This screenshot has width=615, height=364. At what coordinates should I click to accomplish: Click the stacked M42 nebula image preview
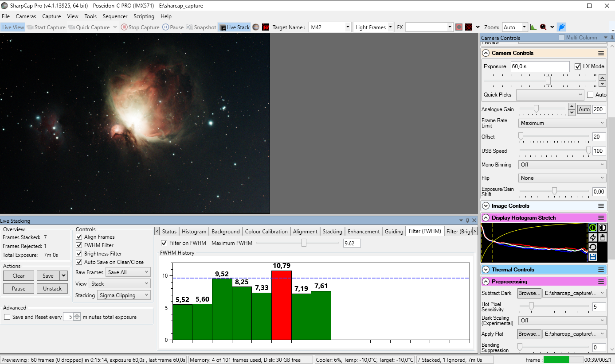[135, 123]
